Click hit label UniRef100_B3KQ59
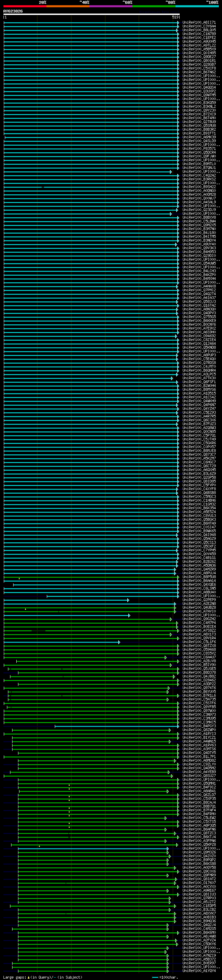Screen dimensions: 222x980 click(199, 103)
